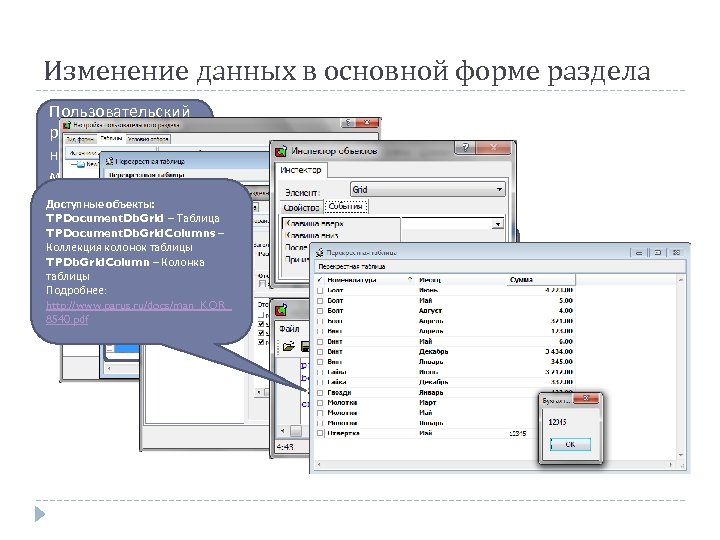Switch to the Свойства tab
The height and width of the screenshot is (540, 720).
pos(301,208)
